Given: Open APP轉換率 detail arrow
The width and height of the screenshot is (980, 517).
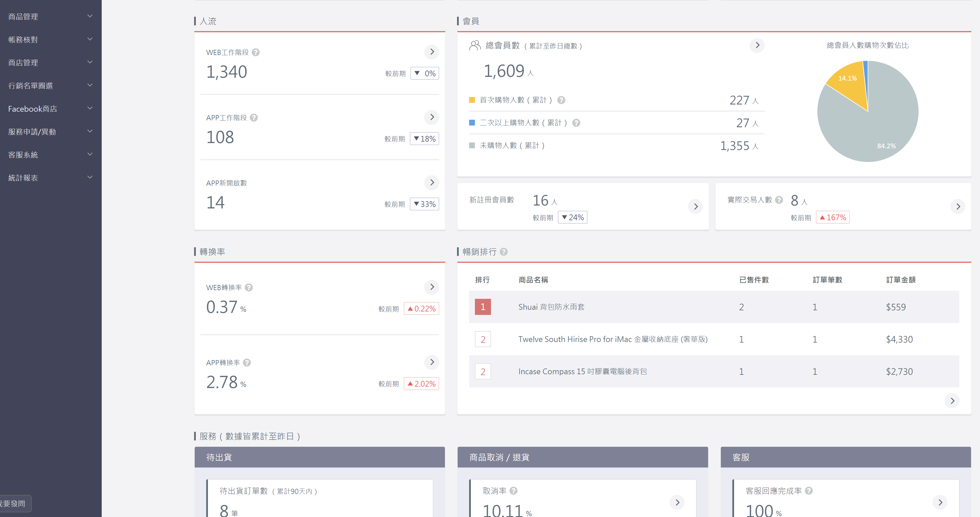Looking at the screenshot, I should click(431, 362).
